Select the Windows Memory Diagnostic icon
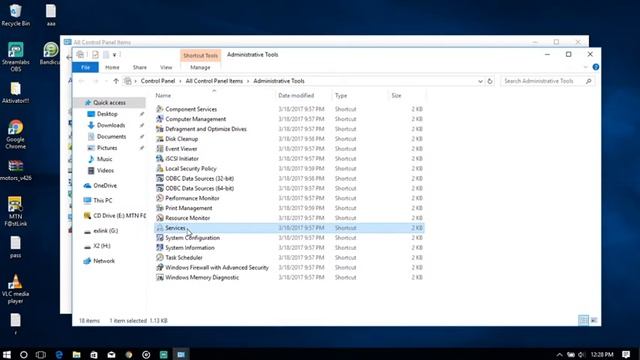Viewport: 640px width, 360px height. 160,277
